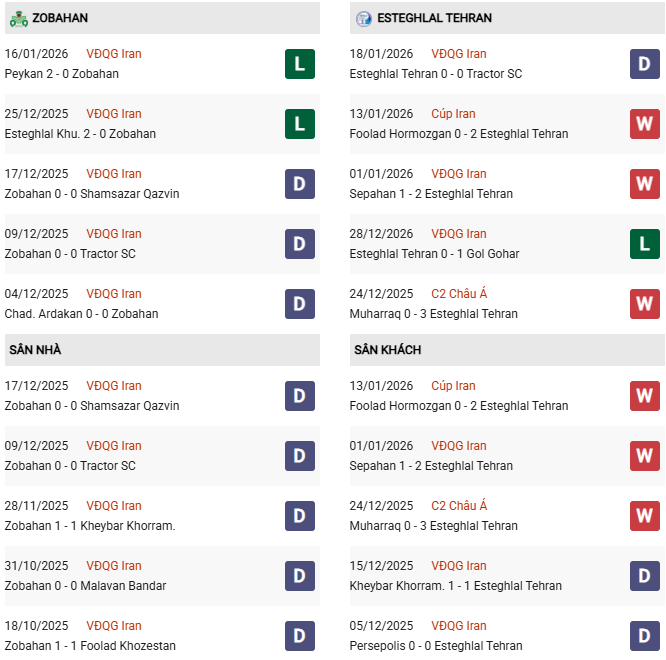This screenshot has height=660, width=666.
Task: Click the L badge for Esteghlal Khu. match
Action: (x=300, y=124)
